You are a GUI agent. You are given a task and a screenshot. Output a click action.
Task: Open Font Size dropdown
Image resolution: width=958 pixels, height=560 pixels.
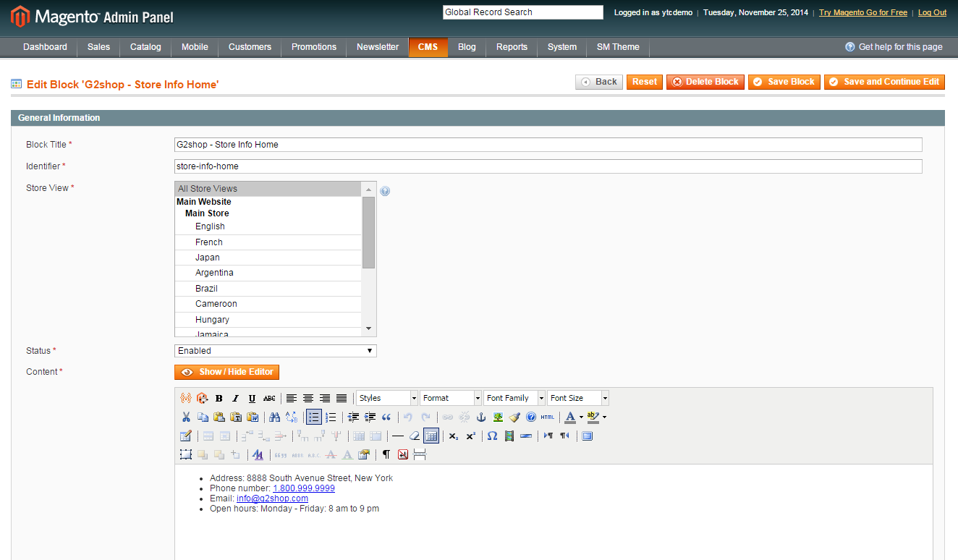(578, 398)
